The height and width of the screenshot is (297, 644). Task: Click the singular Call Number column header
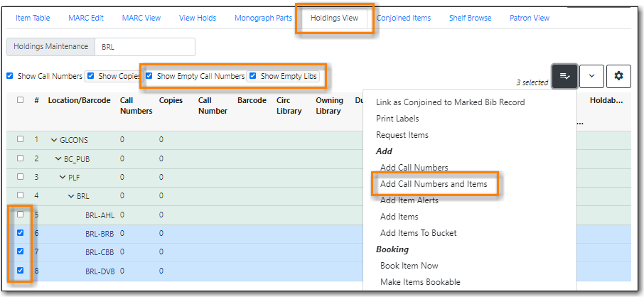click(x=213, y=106)
